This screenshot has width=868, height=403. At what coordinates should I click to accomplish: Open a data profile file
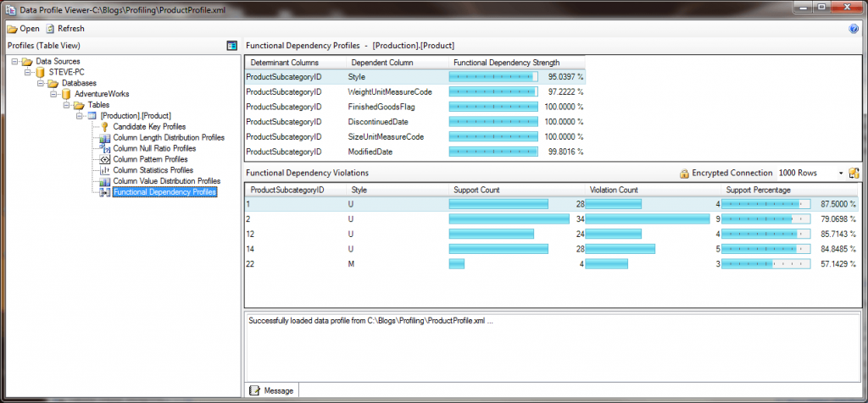(x=23, y=29)
